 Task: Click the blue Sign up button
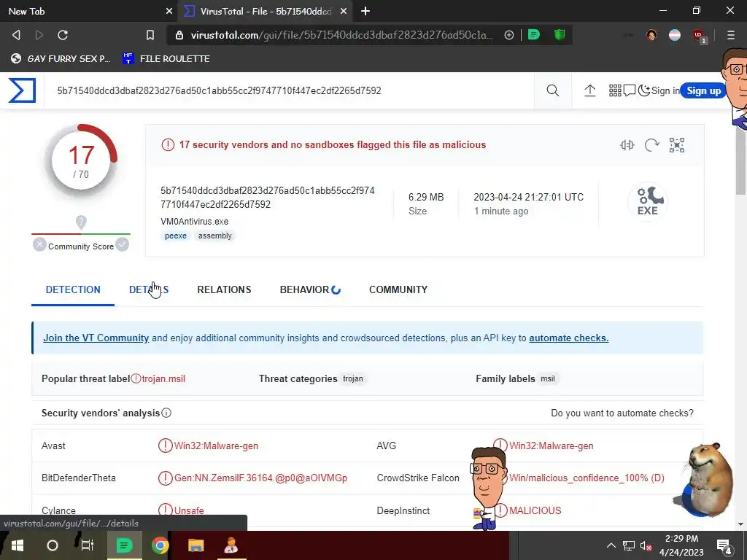(703, 90)
